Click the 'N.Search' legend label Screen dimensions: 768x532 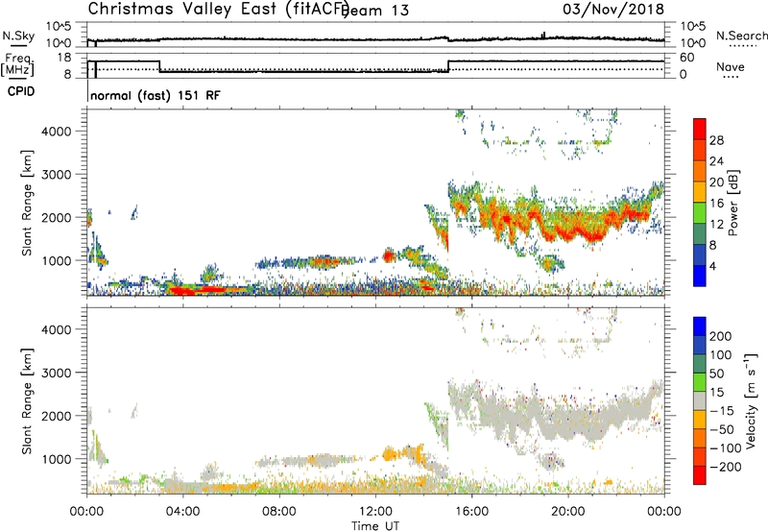pos(741,36)
